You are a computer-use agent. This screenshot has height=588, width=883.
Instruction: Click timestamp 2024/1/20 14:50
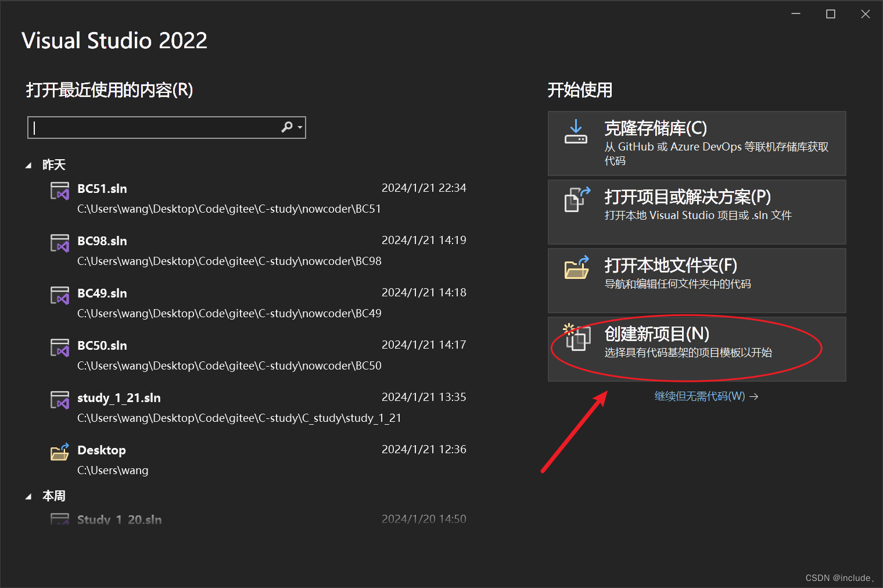[423, 519]
